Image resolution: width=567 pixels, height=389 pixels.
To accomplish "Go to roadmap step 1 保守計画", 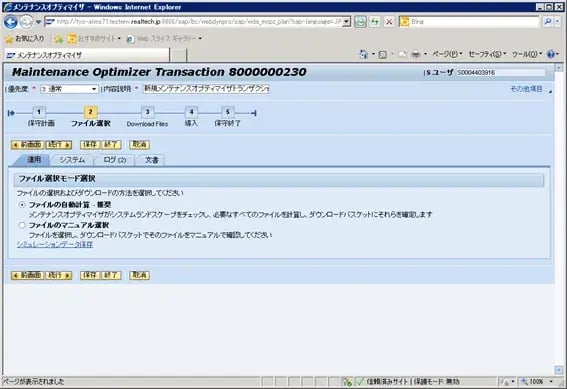I will (x=39, y=112).
